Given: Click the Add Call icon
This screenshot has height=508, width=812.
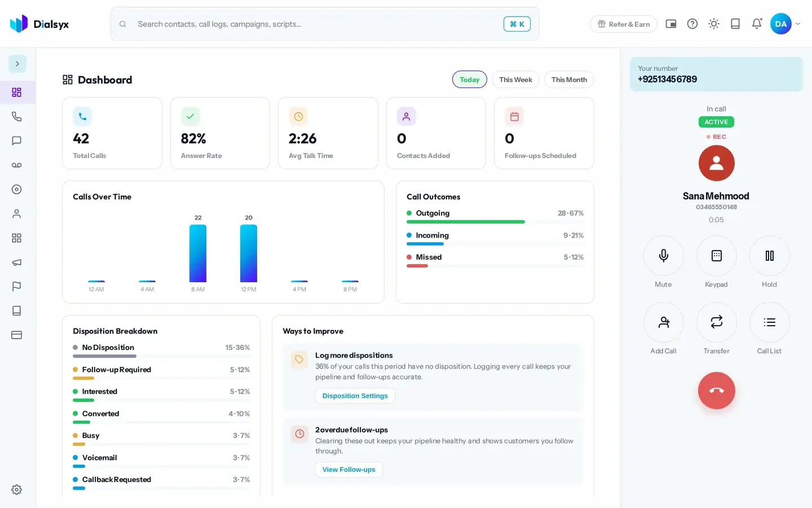Looking at the screenshot, I should pyautogui.click(x=663, y=322).
